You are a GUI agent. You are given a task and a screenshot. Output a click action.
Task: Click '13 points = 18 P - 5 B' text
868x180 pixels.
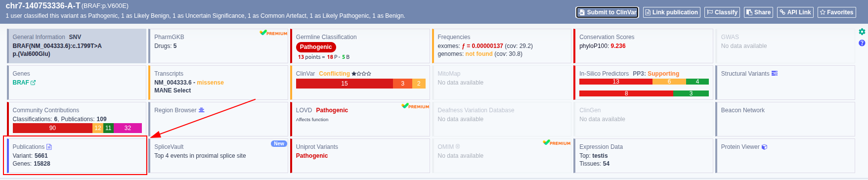[x=324, y=57]
